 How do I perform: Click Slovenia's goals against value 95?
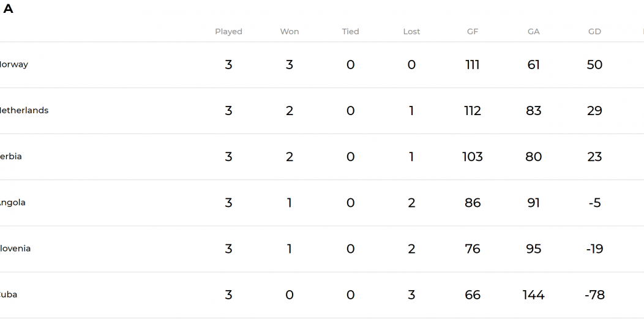click(x=534, y=249)
